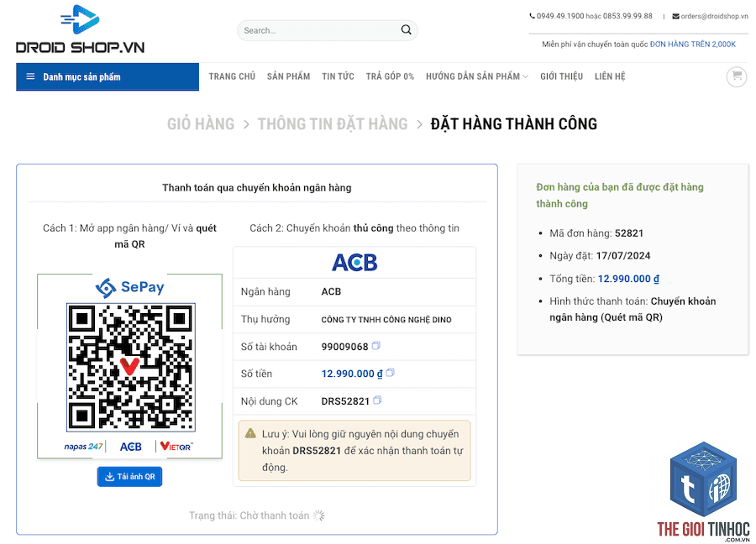
Task: Click the DRS52821 code in the warning note
Action: 317,451
